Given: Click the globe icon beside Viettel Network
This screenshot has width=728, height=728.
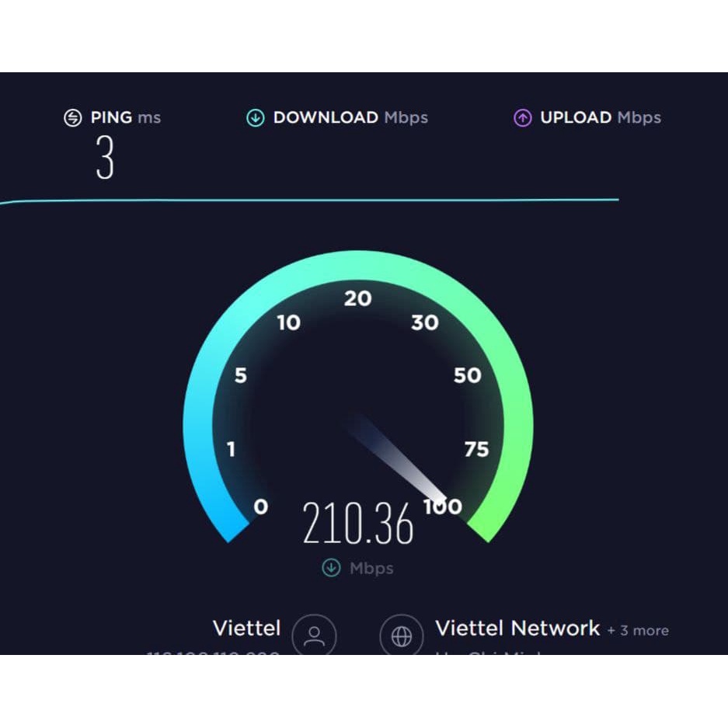Looking at the screenshot, I should 402,636.
